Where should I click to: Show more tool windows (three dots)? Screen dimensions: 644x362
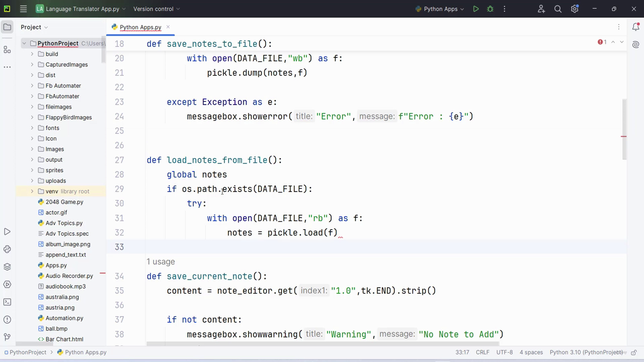tap(7, 67)
